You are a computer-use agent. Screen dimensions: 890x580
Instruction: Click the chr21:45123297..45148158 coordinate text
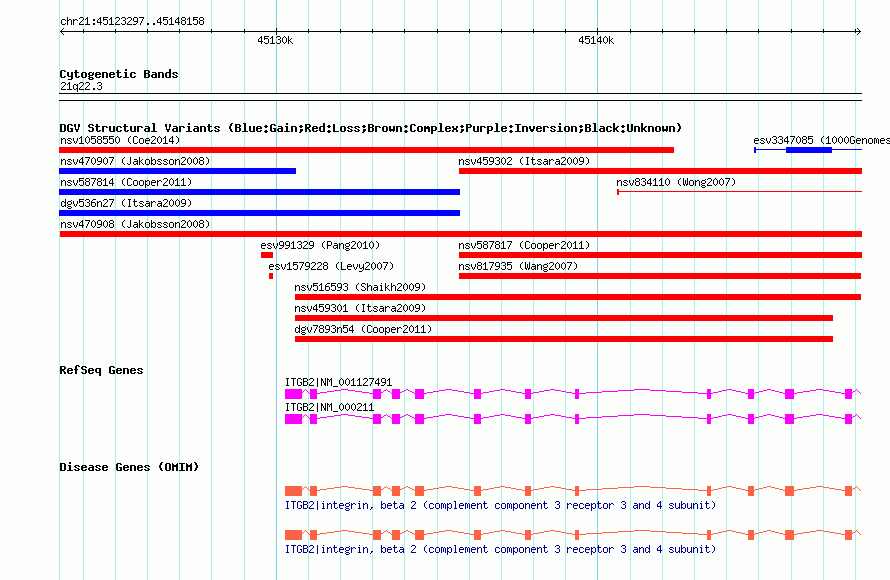(x=132, y=21)
